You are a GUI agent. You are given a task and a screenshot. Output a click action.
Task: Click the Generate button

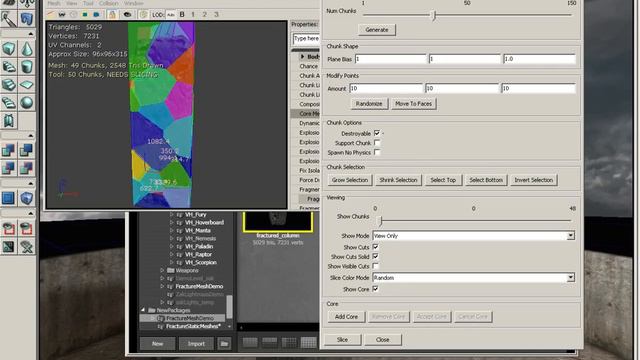(377, 30)
